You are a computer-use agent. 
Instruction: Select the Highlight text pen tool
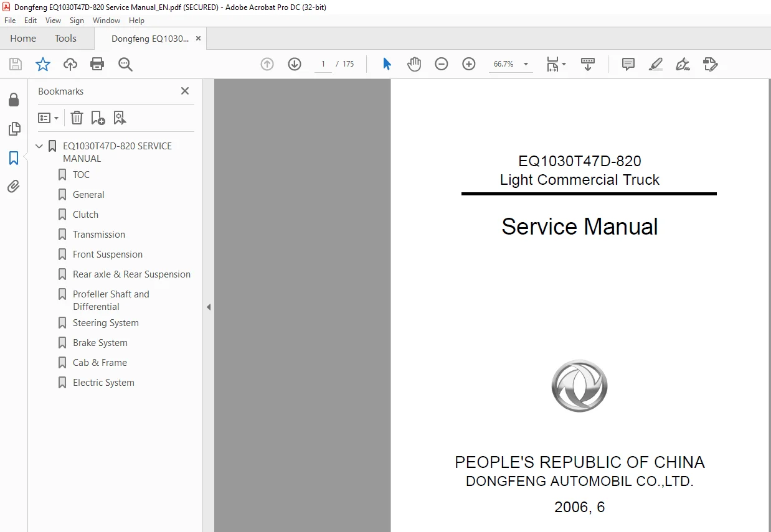656,64
